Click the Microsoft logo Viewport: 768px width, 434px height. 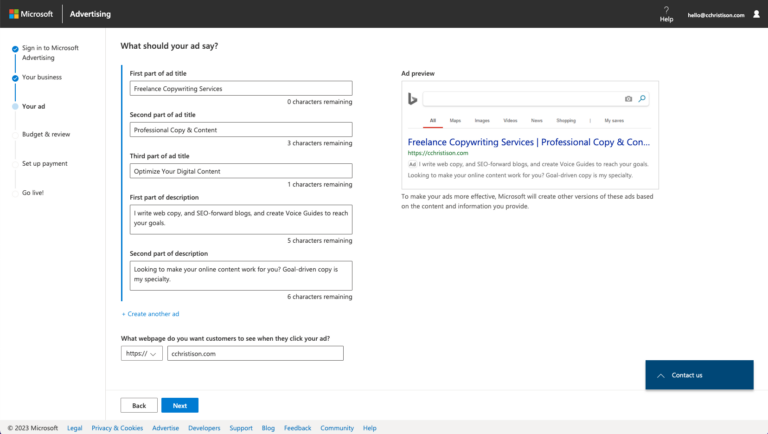(x=31, y=14)
